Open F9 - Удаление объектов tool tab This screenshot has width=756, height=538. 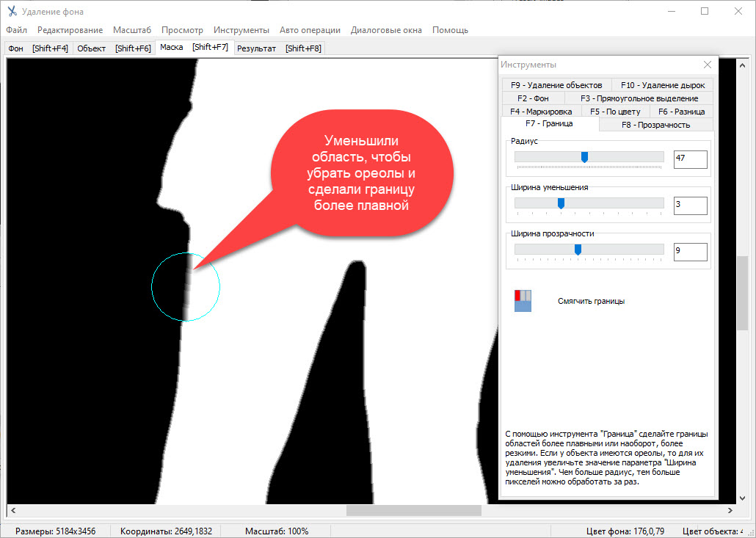[556, 85]
